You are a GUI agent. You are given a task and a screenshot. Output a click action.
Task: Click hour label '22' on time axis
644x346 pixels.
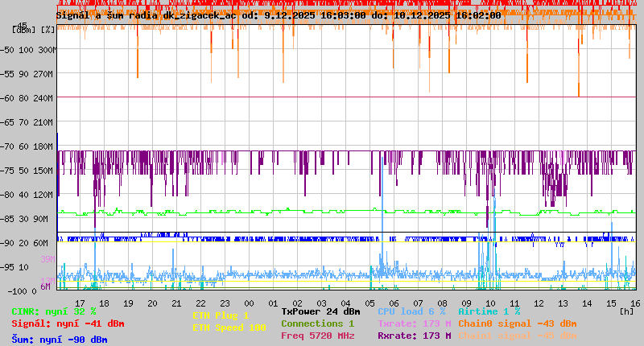[x=200, y=303]
